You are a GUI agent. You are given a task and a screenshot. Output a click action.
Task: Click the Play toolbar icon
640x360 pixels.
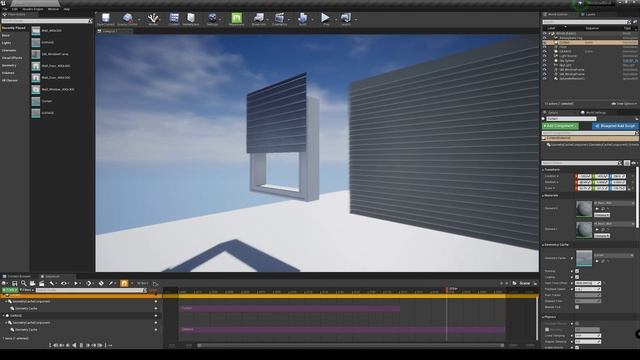tap(325, 19)
